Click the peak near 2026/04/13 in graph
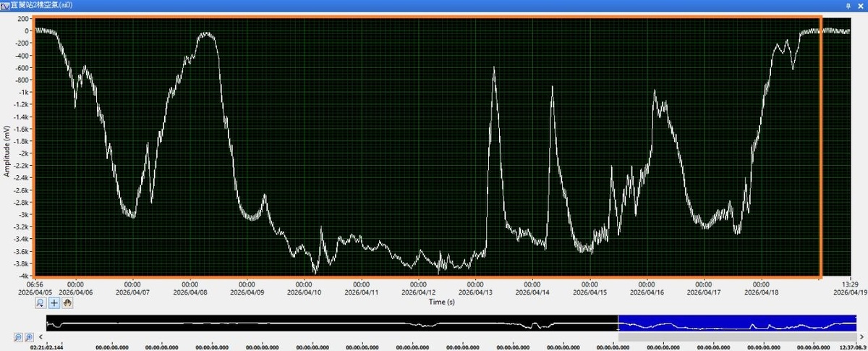The height and width of the screenshot is (351, 868). [494, 68]
